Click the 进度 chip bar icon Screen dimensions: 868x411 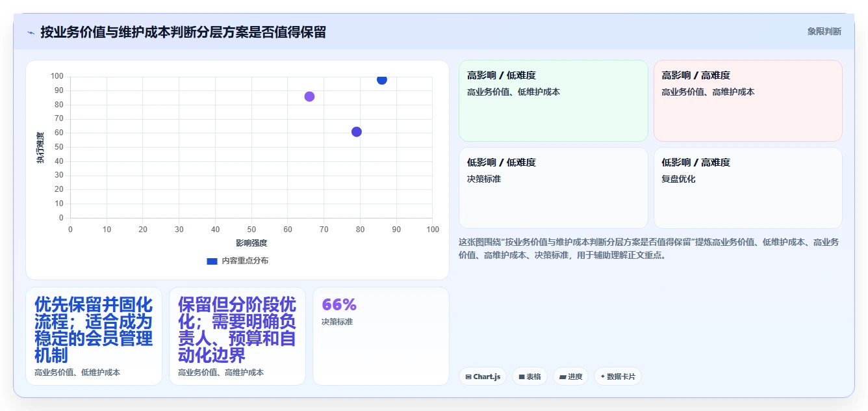[x=563, y=377]
